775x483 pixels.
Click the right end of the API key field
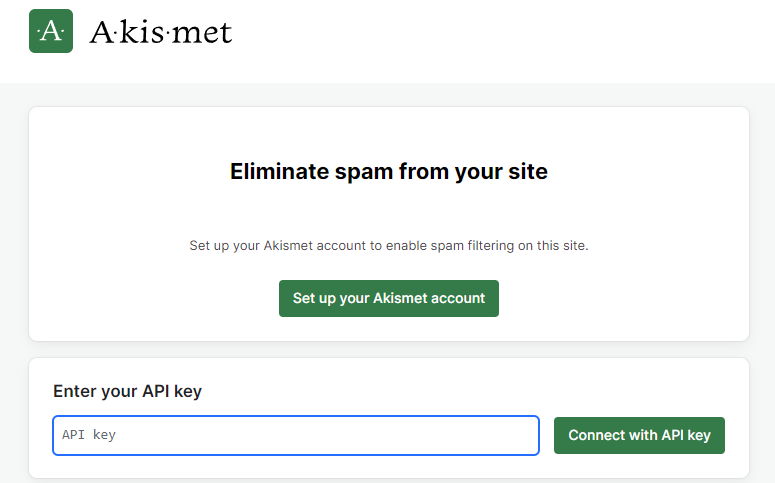coord(525,435)
